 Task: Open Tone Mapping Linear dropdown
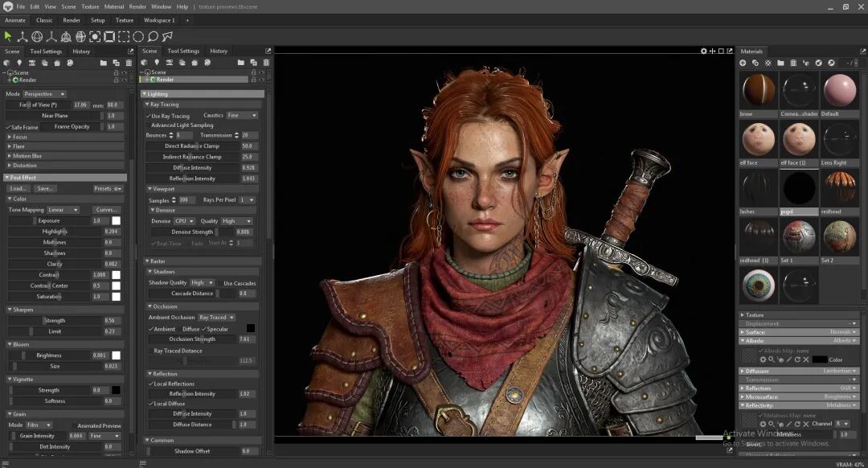pos(63,210)
